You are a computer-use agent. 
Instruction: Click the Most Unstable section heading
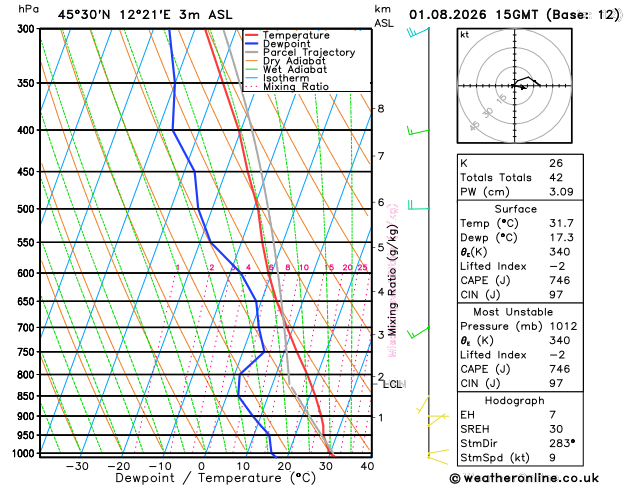tap(513, 312)
